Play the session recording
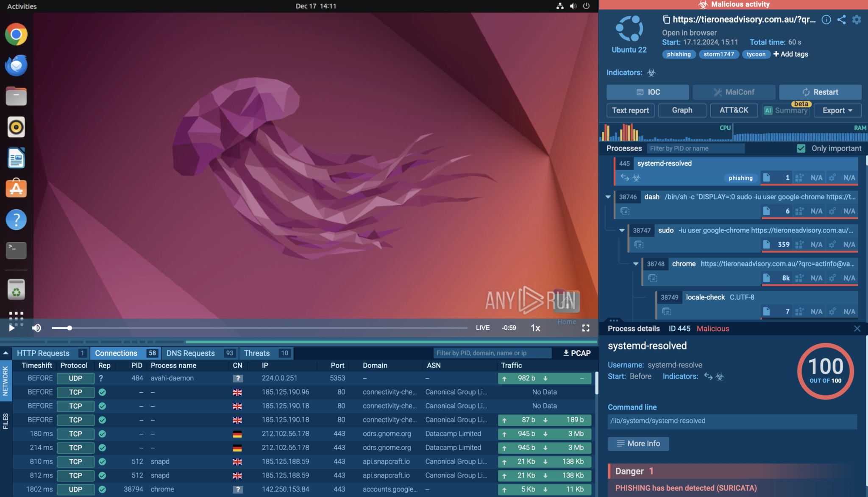 pos(12,328)
